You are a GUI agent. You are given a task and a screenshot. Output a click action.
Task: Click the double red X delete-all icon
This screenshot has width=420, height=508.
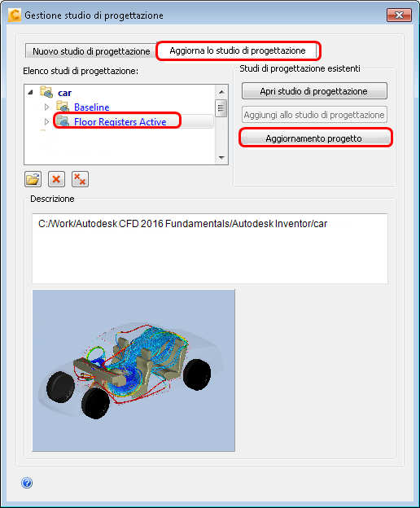tap(80, 179)
